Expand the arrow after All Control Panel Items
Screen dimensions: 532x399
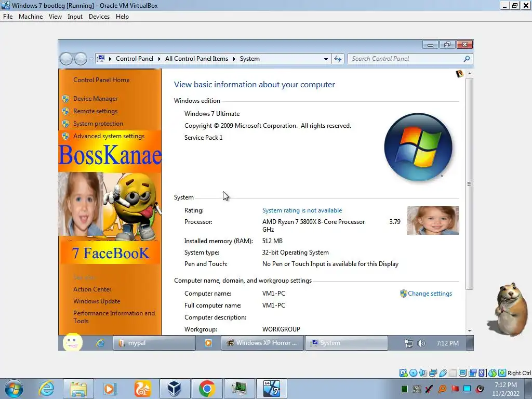click(x=234, y=59)
